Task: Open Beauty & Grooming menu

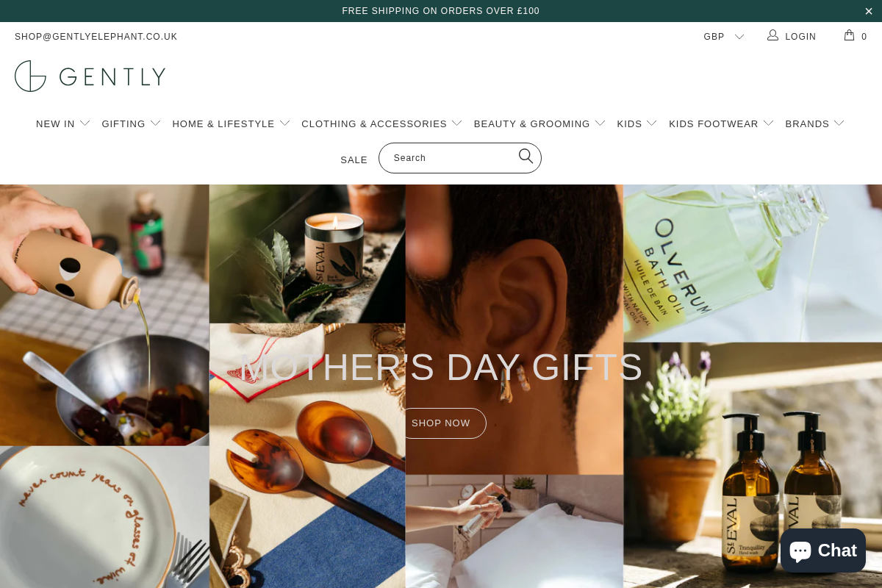Action: tap(540, 124)
